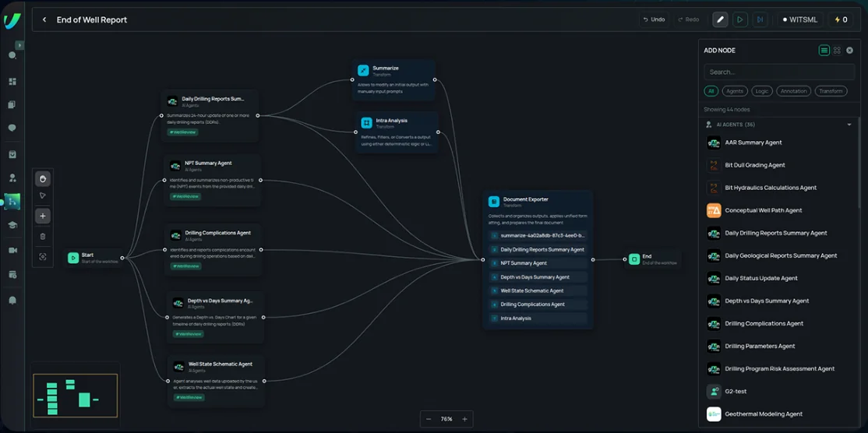Click the Bit Hydraulics Calculations Agent icon
The image size is (868, 433).
coord(714,188)
